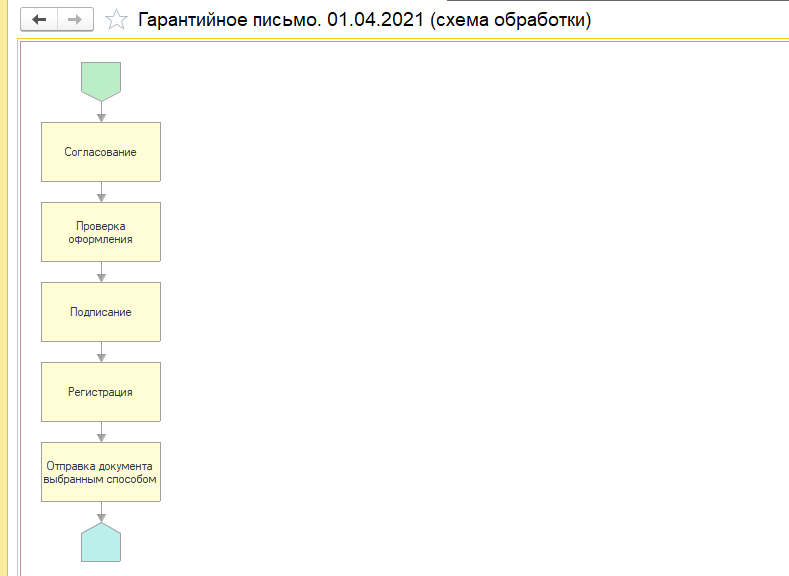Click the Подписание step block

point(100,312)
